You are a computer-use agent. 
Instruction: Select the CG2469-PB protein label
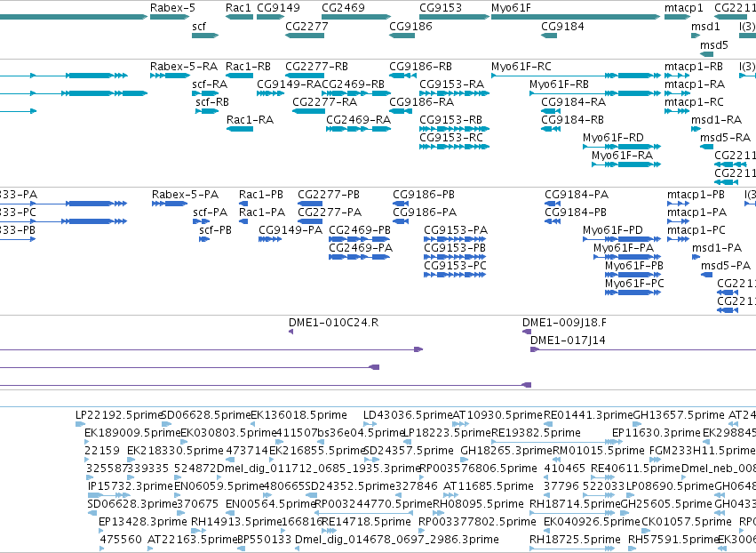360,230
